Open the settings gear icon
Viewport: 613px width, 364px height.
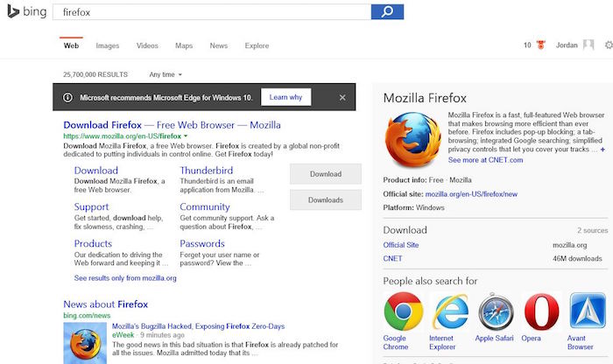coord(609,45)
